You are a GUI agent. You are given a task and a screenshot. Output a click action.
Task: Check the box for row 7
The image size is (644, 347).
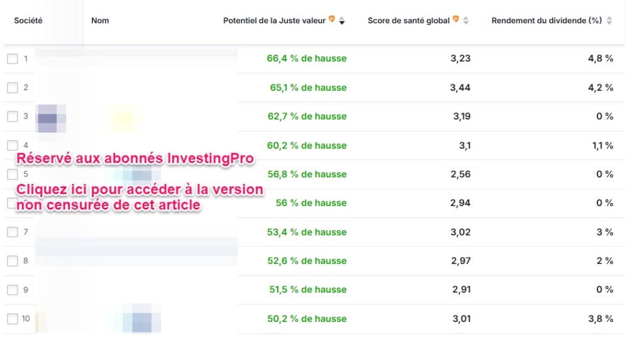point(13,232)
